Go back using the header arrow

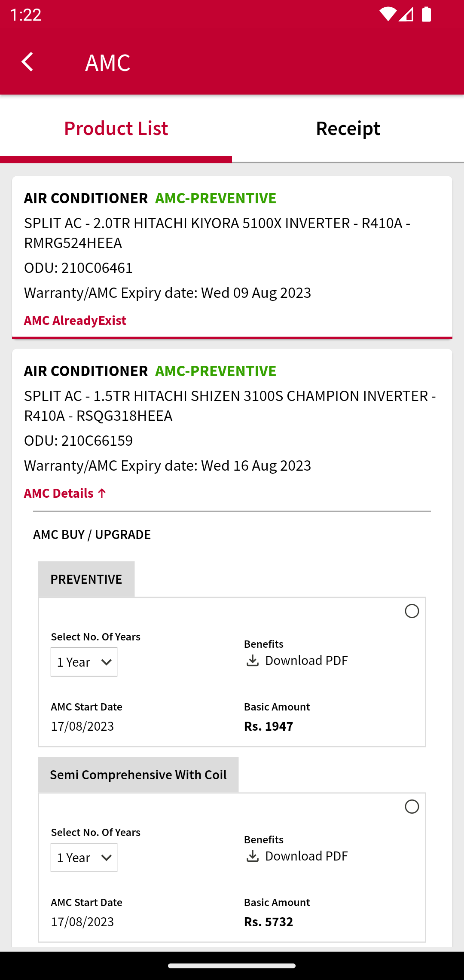click(x=27, y=62)
